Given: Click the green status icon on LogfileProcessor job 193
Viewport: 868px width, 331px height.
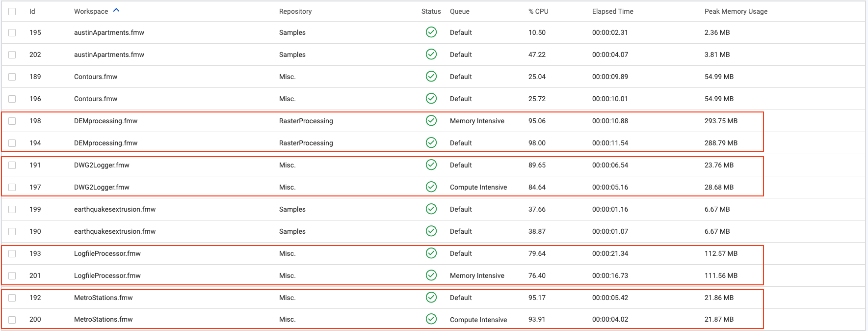Looking at the screenshot, I should pyautogui.click(x=431, y=253).
